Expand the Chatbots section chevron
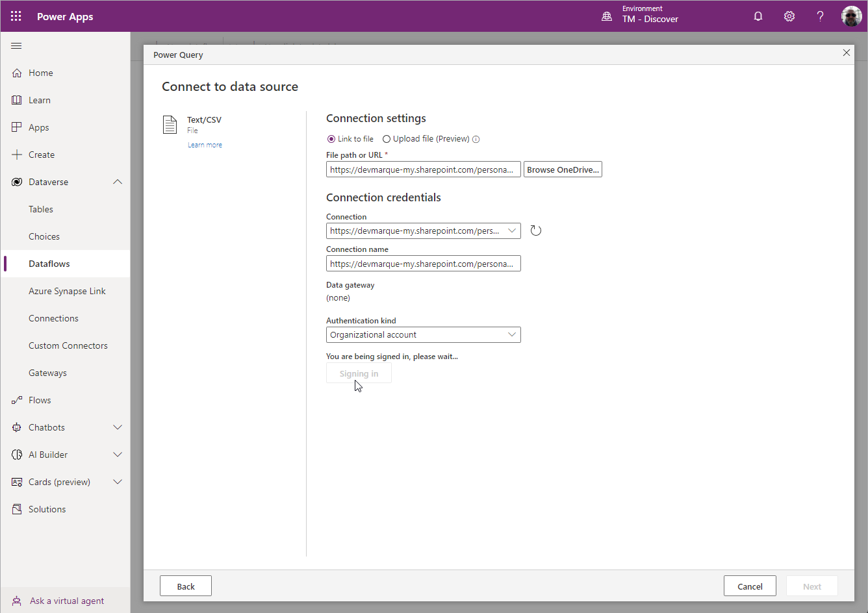Viewport: 868px width, 613px height. coord(118,427)
